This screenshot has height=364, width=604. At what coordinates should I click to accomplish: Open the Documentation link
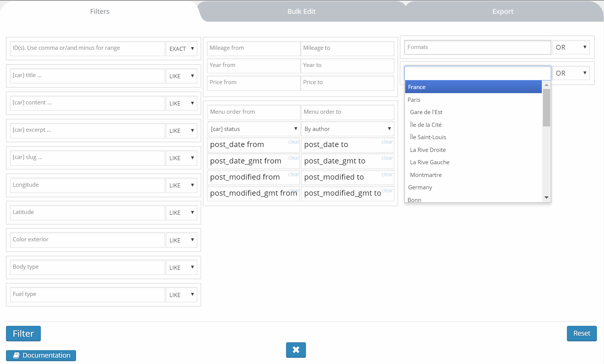[41, 355]
